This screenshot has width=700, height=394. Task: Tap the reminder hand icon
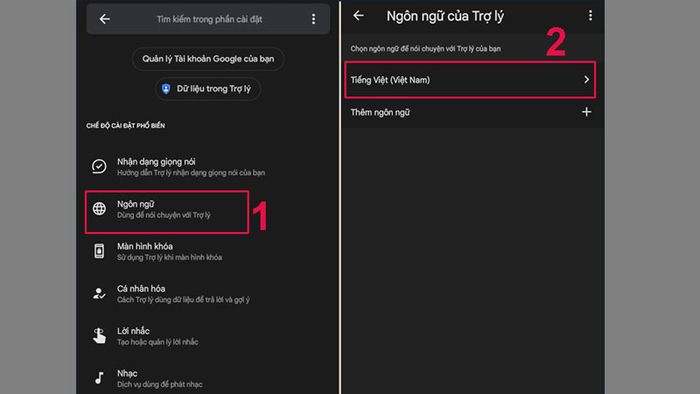[x=99, y=336]
